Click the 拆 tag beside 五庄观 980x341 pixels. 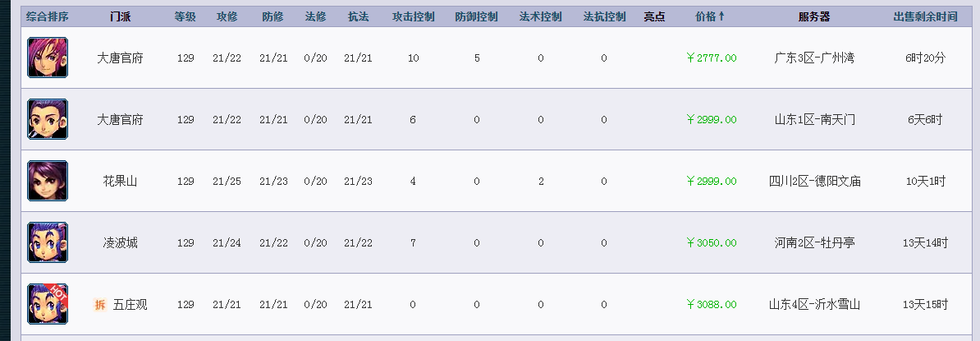[x=100, y=305]
